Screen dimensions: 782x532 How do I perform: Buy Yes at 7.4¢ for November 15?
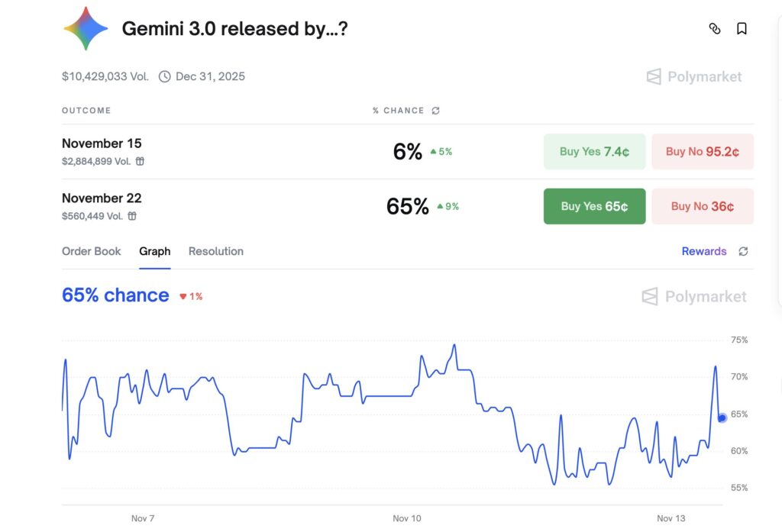coord(594,152)
